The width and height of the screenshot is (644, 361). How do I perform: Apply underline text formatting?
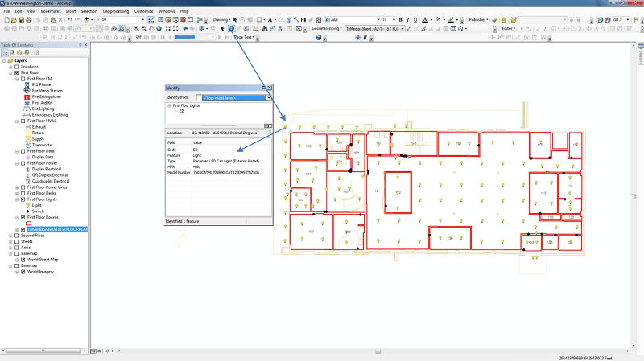pyautogui.click(x=415, y=19)
